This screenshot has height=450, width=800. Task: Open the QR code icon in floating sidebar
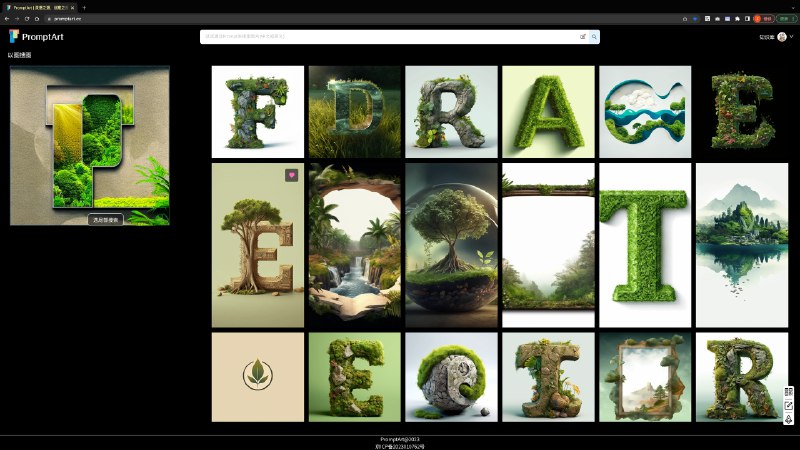[x=788, y=392]
